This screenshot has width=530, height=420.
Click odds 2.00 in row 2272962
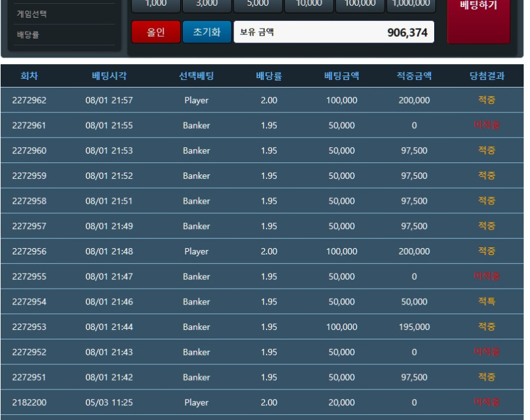pos(269,100)
